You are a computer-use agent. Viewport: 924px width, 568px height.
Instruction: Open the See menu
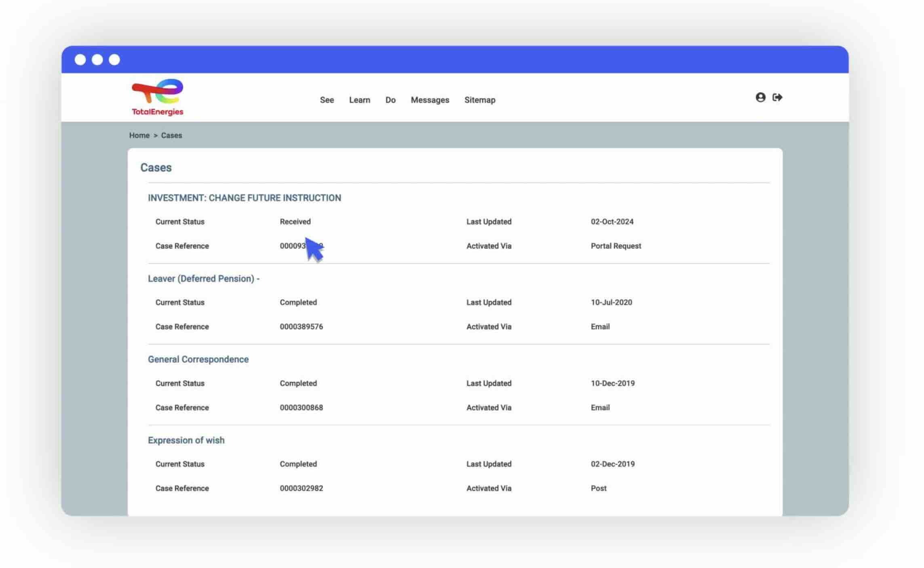[x=327, y=100]
